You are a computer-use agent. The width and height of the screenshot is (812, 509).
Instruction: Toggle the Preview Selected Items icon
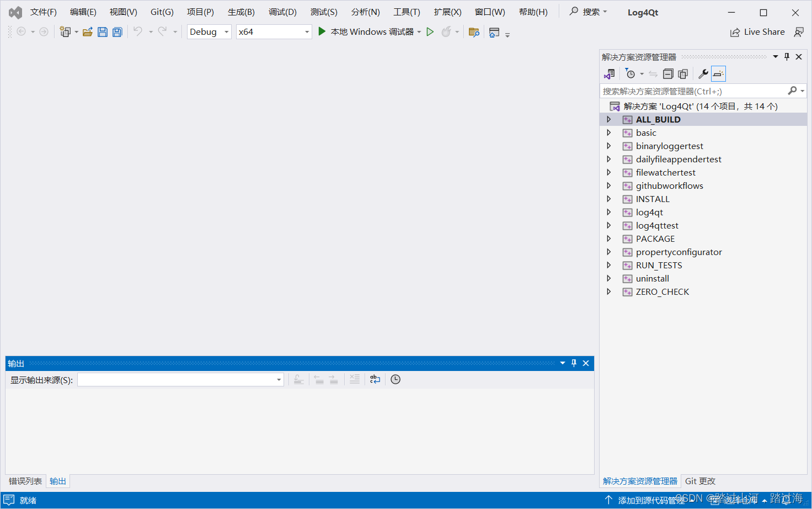point(718,74)
